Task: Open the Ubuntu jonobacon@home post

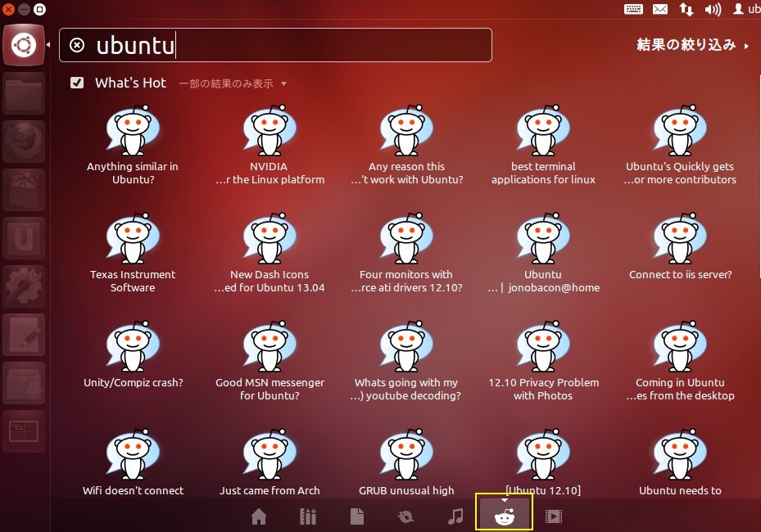Action: click(x=543, y=253)
